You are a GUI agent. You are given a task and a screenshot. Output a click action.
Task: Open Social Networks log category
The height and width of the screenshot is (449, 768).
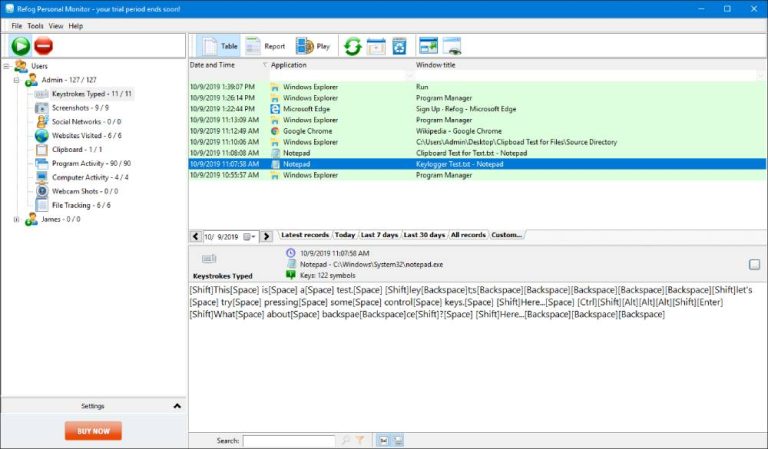point(86,121)
